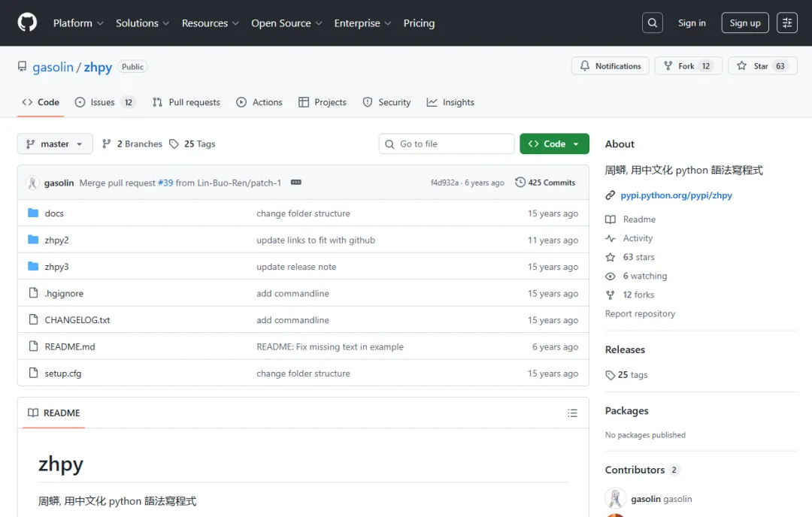The width and height of the screenshot is (812, 517).
Task: Open the Releases heading link
Action: click(x=625, y=350)
